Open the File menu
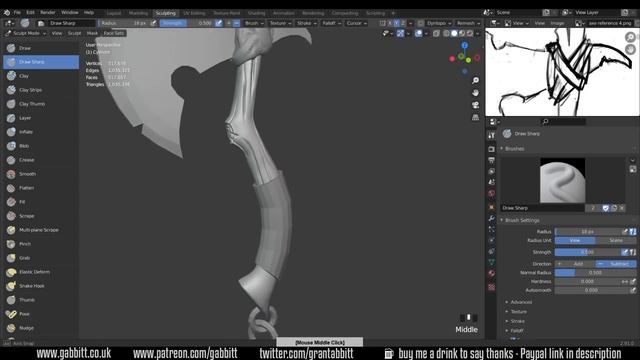Image resolution: width=640 pixels, height=360 pixels. [17, 13]
